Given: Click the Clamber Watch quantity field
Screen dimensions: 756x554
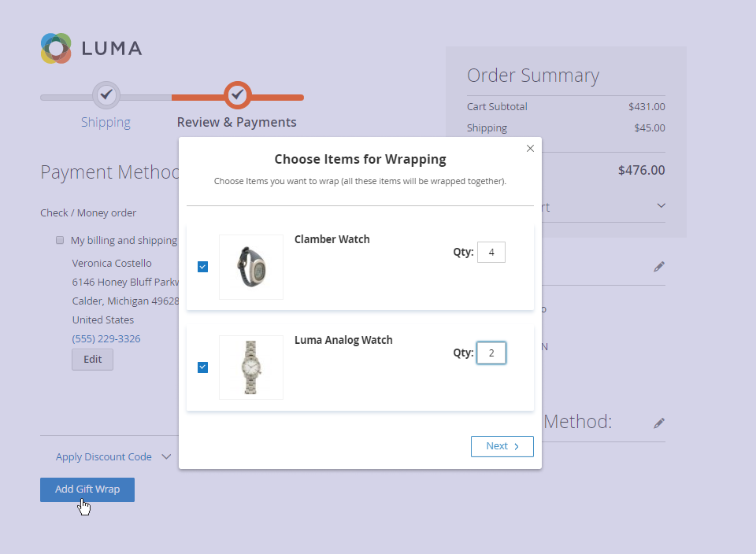Looking at the screenshot, I should [x=491, y=253].
